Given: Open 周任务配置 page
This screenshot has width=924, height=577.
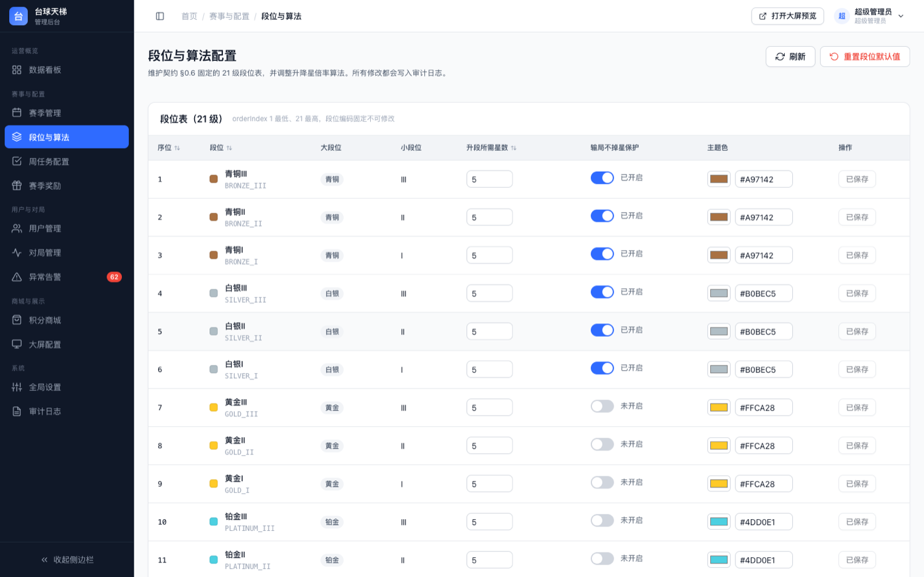Looking at the screenshot, I should click(67, 161).
